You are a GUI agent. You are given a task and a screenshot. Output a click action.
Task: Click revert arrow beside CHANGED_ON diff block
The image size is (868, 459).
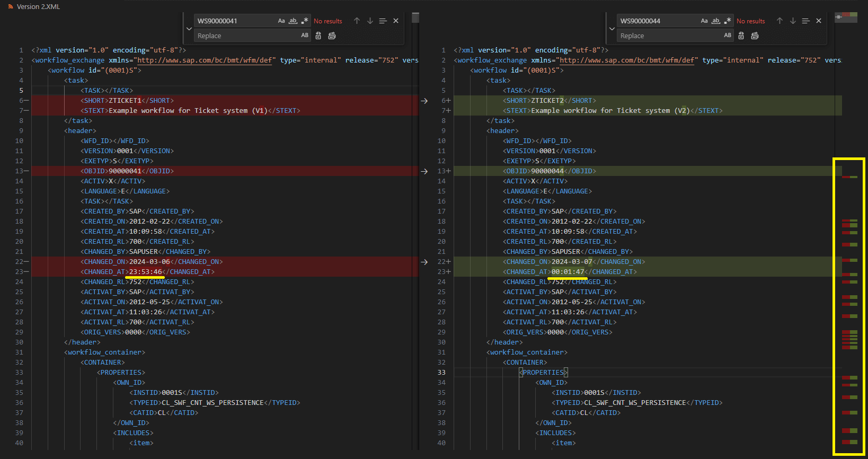tap(424, 262)
